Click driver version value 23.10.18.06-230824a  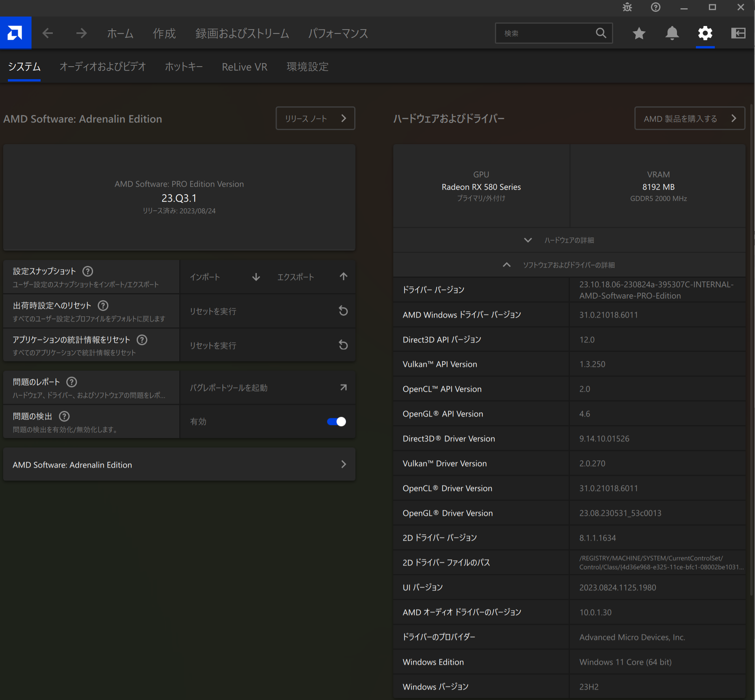click(x=656, y=290)
